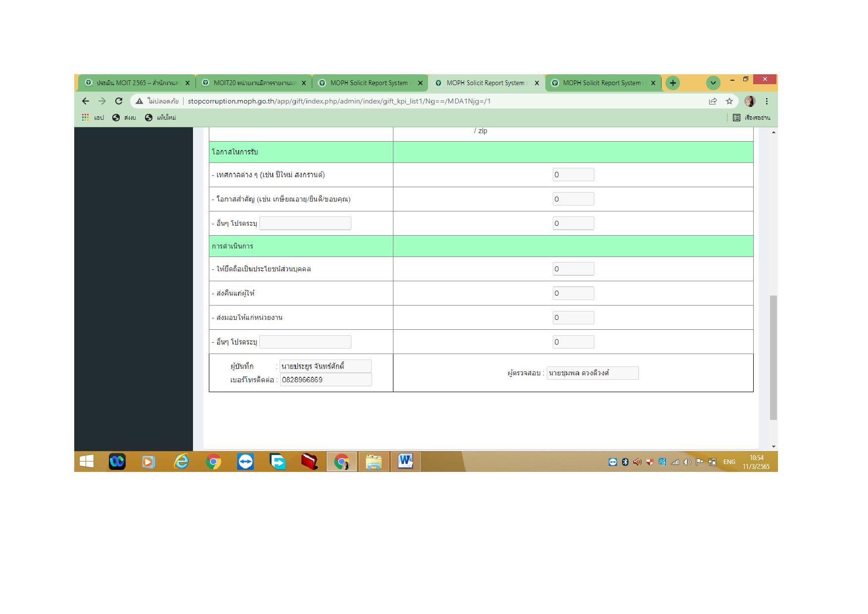
Task: Click the scrollbar down arrow
Action: pyautogui.click(x=773, y=447)
